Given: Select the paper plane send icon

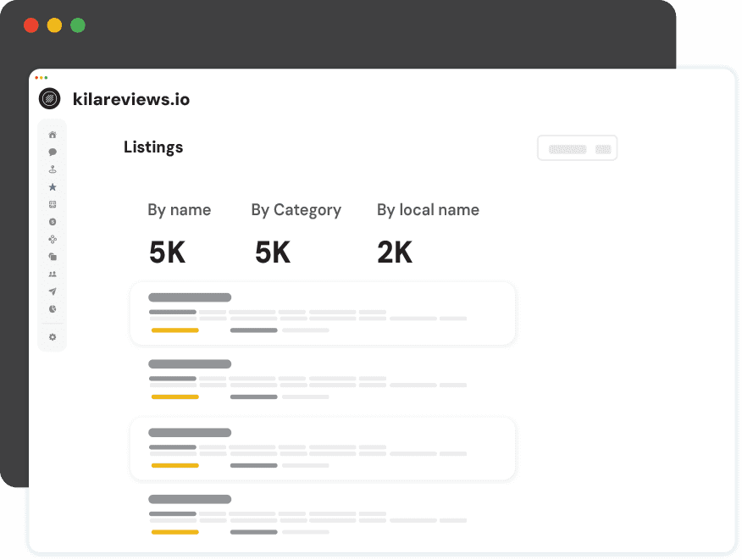Looking at the screenshot, I should (53, 291).
